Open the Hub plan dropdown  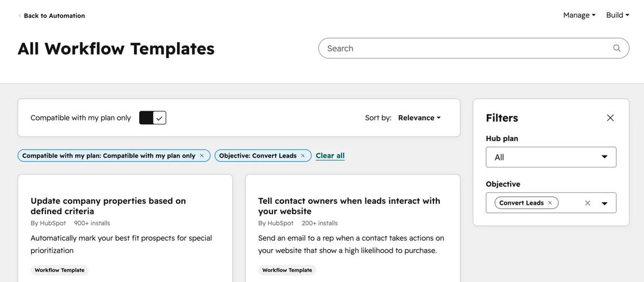pyautogui.click(x=551, y=157)
